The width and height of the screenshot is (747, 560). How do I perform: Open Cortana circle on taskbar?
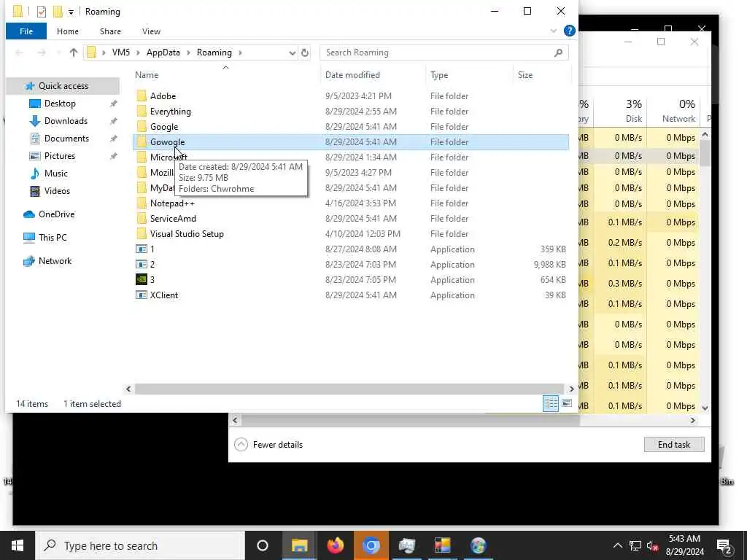click(x=263, y=545)
